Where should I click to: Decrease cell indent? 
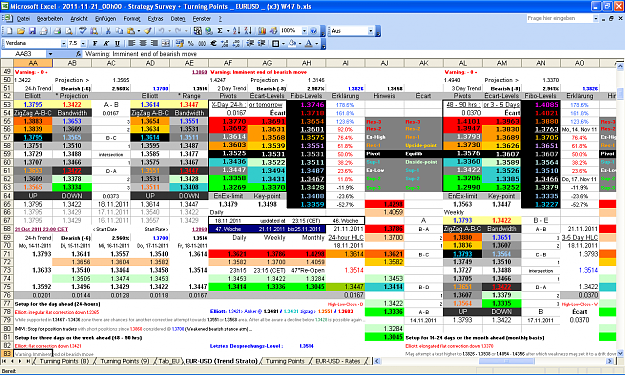pos(250,43)
